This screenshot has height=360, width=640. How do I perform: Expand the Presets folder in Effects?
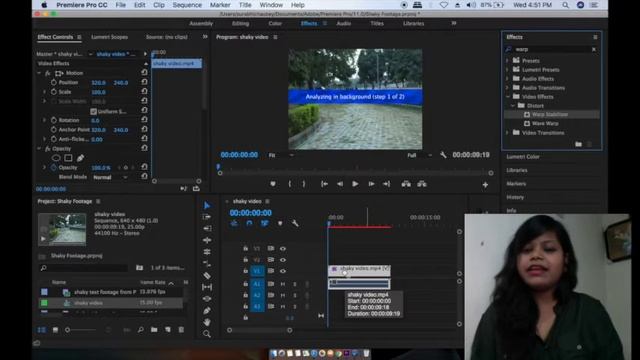coord(507,60)
